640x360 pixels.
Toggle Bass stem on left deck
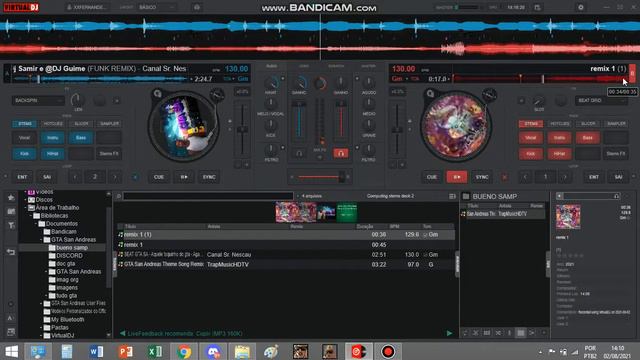[81, 138]
